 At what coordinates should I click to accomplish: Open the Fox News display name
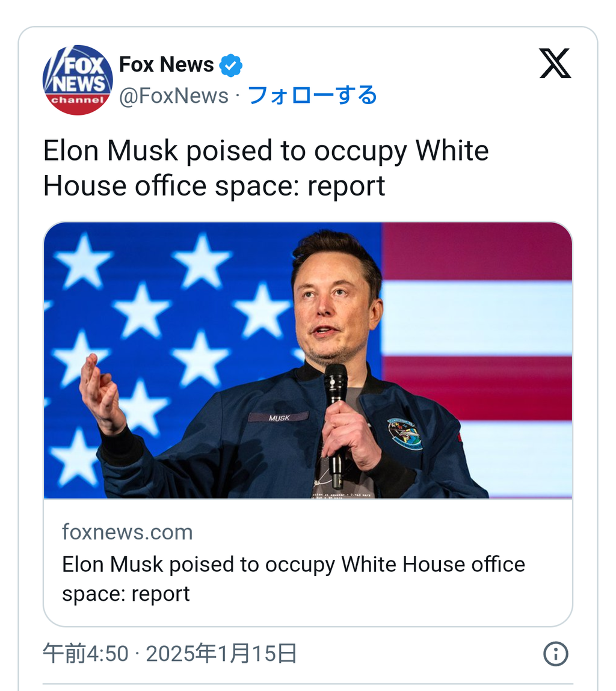167,64
